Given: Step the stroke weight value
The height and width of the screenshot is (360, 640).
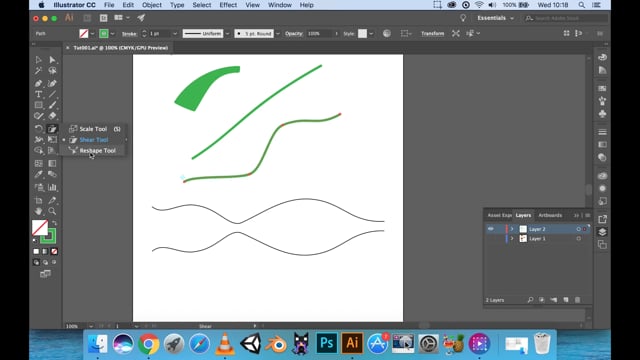Looking at the screenshot, I should pyautogui.click(x=144, y=34).
